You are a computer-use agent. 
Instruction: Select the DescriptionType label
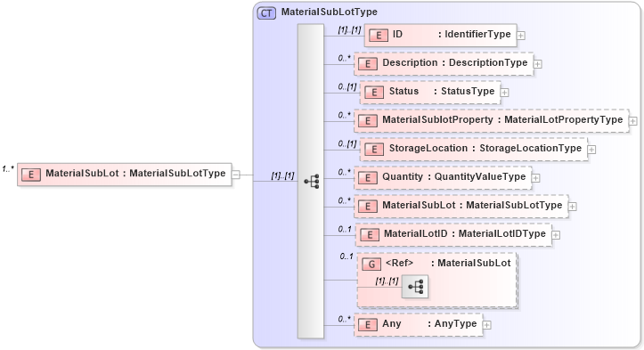click(x=488, y=62)
